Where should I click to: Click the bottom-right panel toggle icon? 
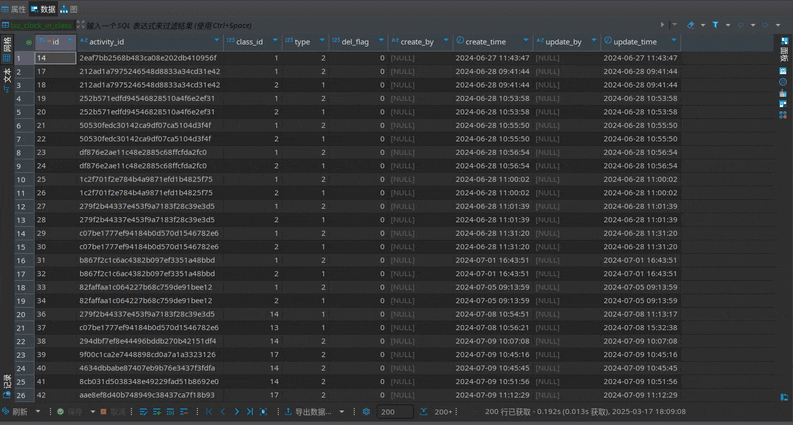click(x=784, y=398)
